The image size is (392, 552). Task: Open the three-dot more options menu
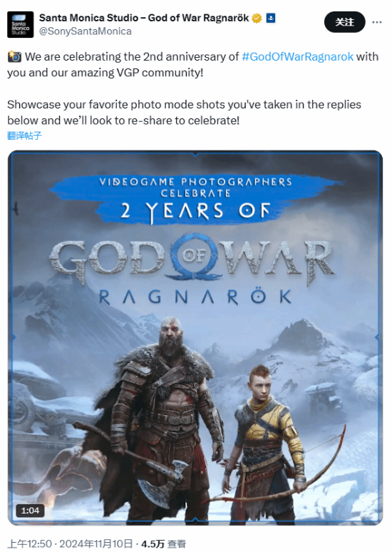click(377, 22)
